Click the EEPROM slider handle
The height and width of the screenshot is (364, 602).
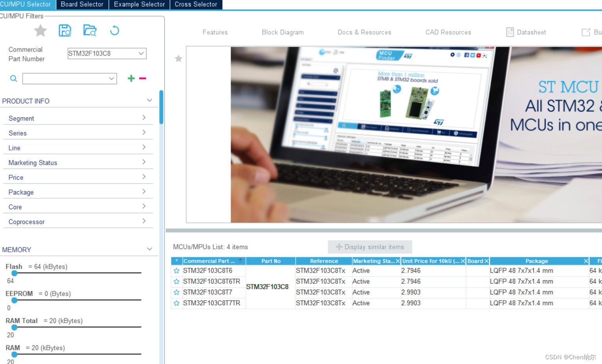click(x=15, y=300)
